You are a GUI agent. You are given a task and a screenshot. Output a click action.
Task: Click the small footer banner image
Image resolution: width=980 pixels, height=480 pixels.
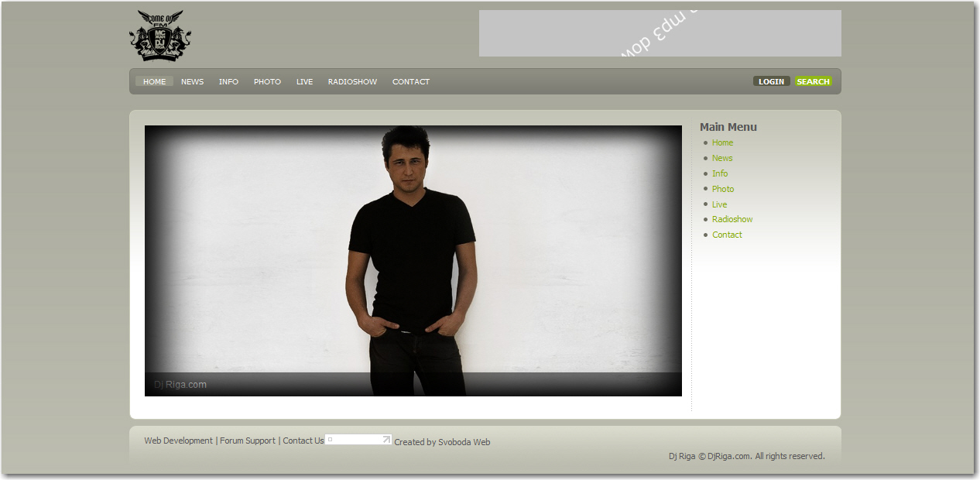click(358, 440)
